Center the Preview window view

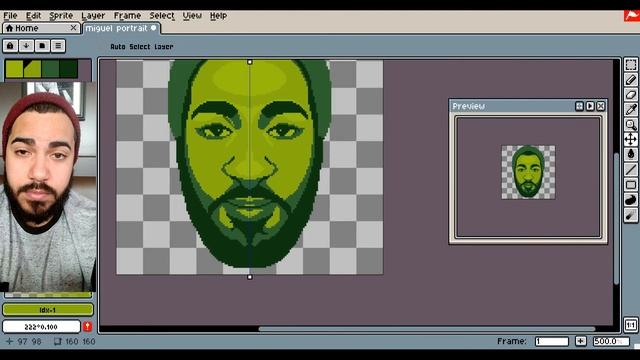pyautogui.click(x=579, y=106)
